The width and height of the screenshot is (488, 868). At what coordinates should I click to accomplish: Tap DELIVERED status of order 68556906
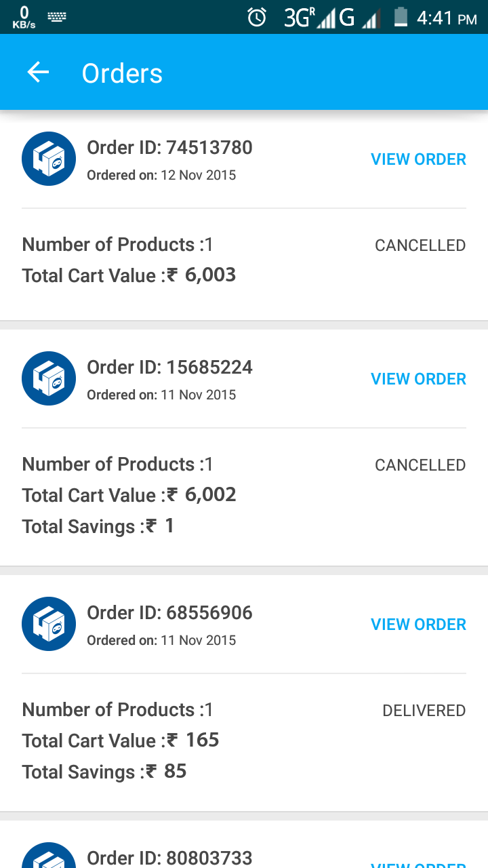point(424,711)
